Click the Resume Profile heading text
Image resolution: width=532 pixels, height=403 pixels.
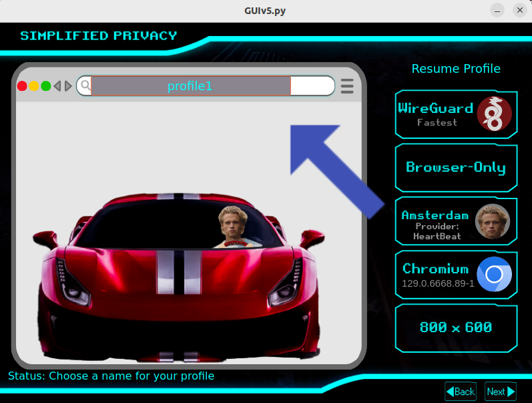tap(456, 69)
